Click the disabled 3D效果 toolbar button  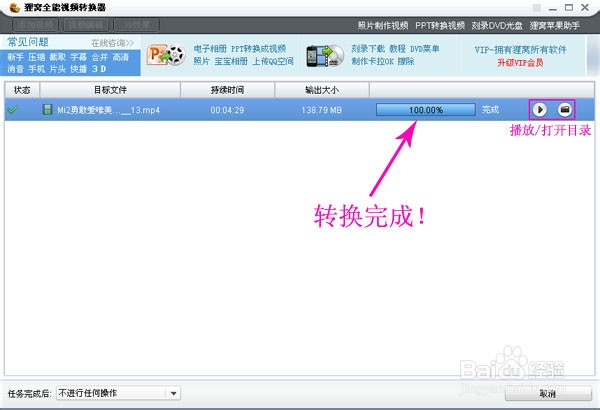coord(137,25)
